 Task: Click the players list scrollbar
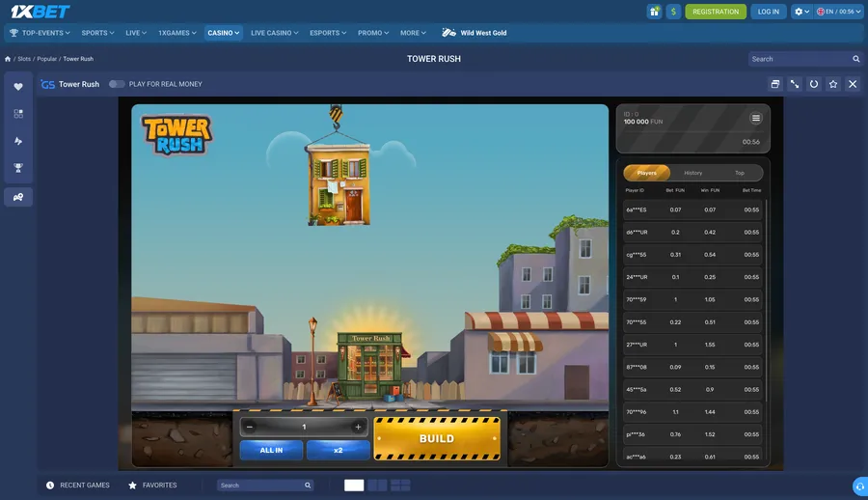tap(766, 300)
